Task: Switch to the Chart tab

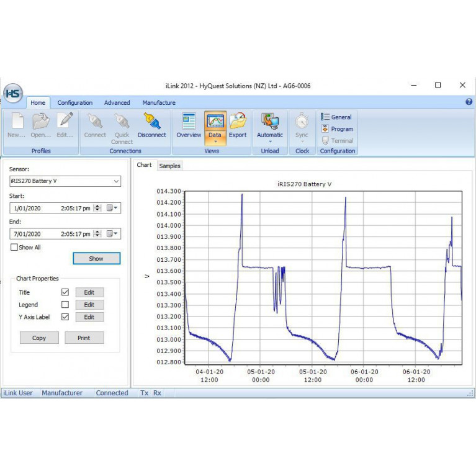Action: pos(144,165)
